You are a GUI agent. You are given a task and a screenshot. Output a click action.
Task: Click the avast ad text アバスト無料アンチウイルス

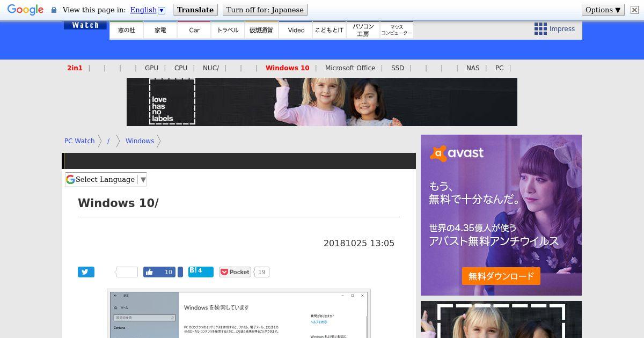click(494, 241)
